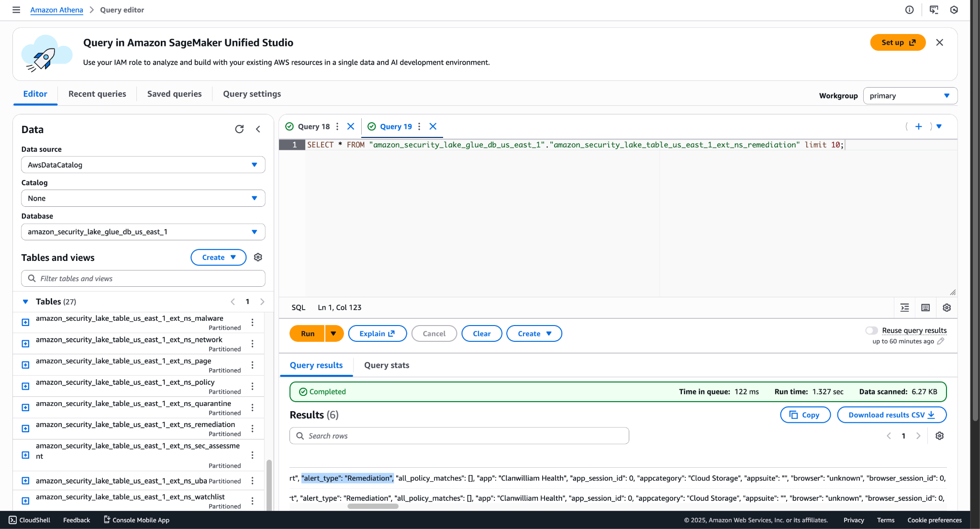Screen dimensions: 980x529
Task: Collapse the Data side panel
Action: 258,129
